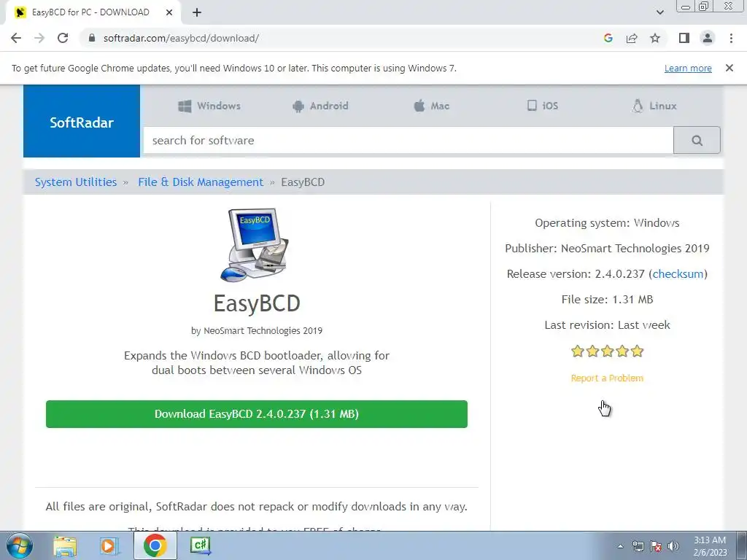Go back using the browser back arrow
Screen dimensions: 747x560
tap(16, 38)
